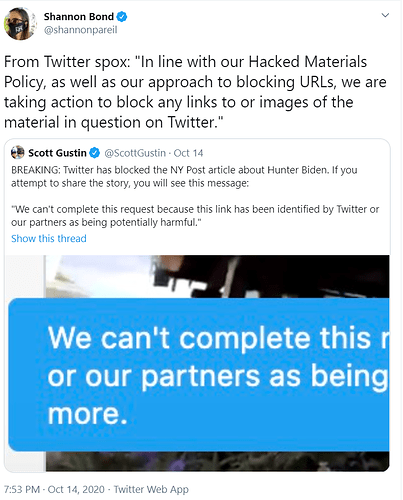Select the 7:53 PM timestamp
This screenshot has width=403, height=500.
22,489
